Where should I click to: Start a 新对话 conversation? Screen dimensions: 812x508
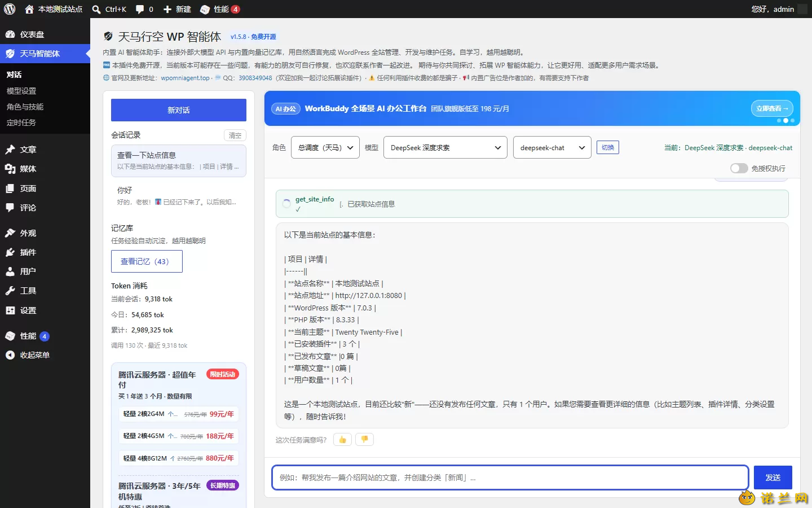tap(179, 110)
